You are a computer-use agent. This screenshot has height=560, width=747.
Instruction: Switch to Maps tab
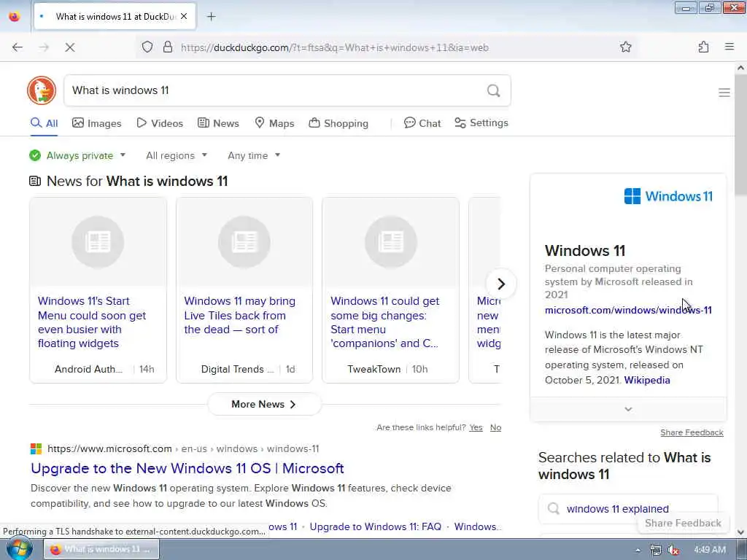click(x=274, y=123)
